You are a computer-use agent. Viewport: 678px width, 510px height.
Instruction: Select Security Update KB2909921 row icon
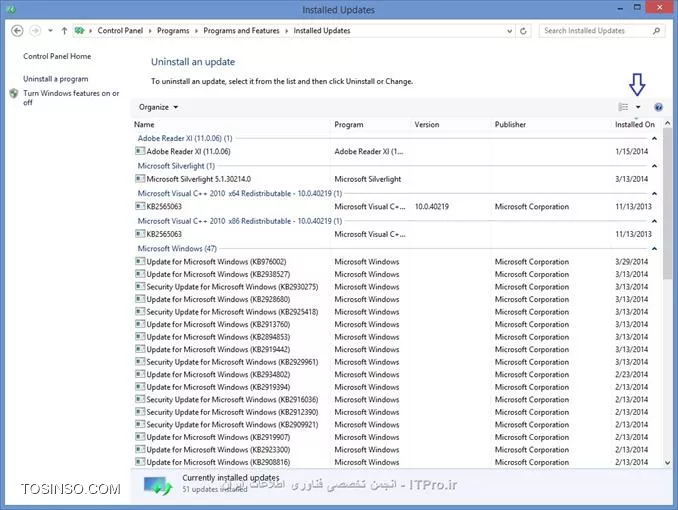[x=140, y=424]
